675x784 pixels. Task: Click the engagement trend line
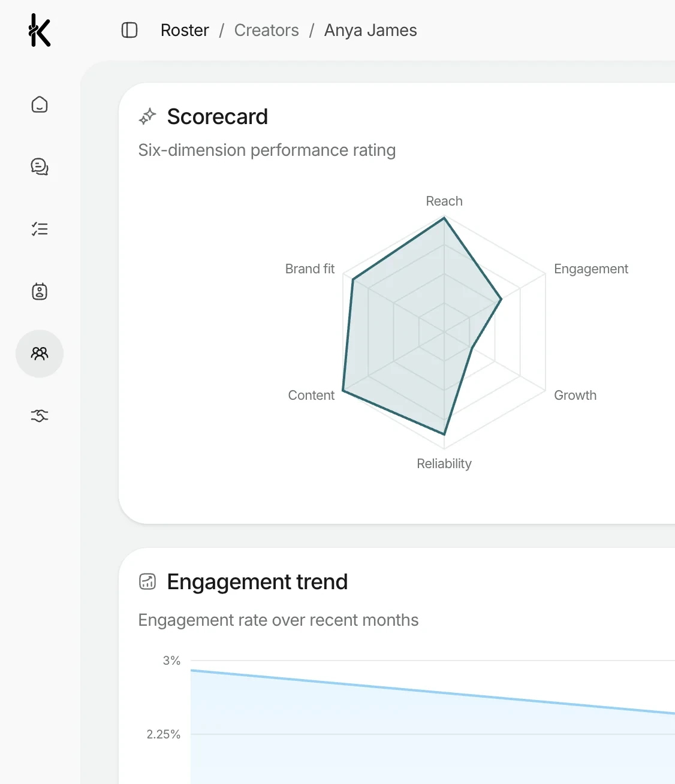[x=433, y=692]
